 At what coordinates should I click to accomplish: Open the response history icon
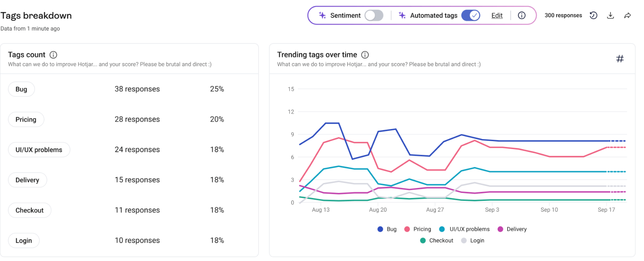click(594, 15)
